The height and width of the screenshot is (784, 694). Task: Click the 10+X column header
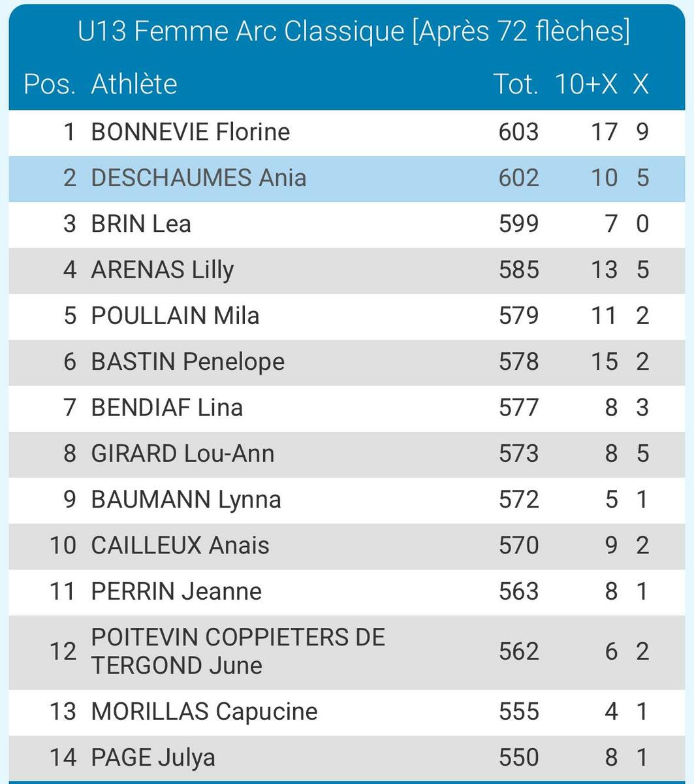click(x=586, y=84)
